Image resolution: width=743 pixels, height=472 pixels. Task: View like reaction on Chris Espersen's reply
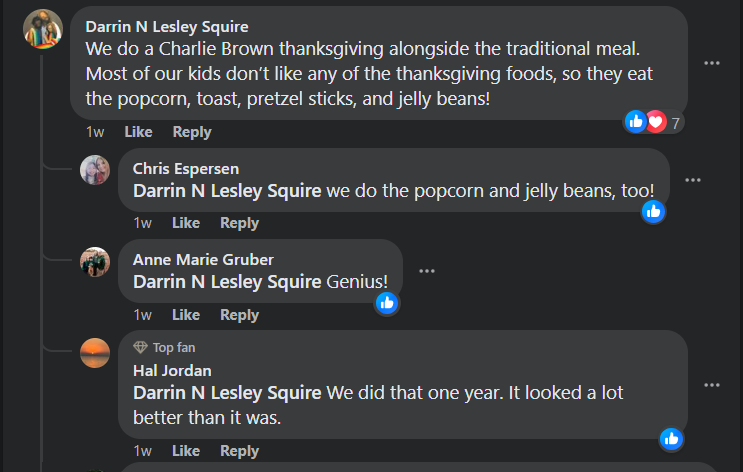pyautogui.click(x=653, y=211)
